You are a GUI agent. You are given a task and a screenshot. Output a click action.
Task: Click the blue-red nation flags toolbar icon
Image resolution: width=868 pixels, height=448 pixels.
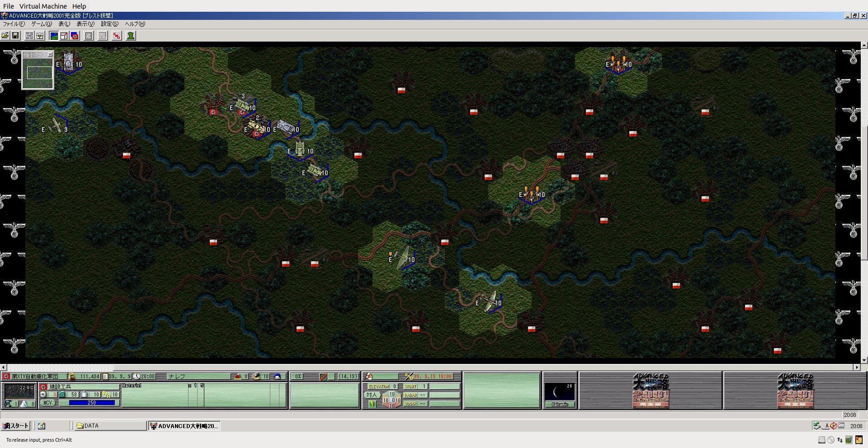click(75, 36)
